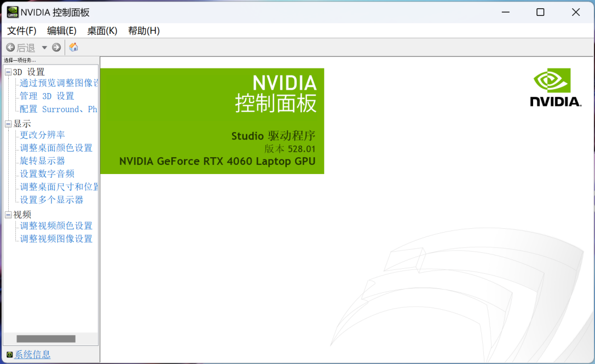The height and width of the screenshot is (364, 595).
Task: Click the task pane horizontal scrollbar thumb
Action: [46, 339]
